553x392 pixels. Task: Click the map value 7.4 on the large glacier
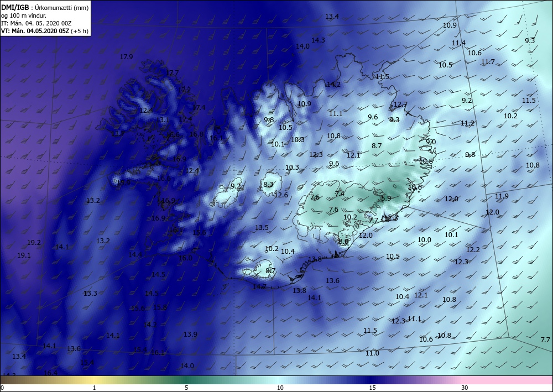click(x=340, y=194)
